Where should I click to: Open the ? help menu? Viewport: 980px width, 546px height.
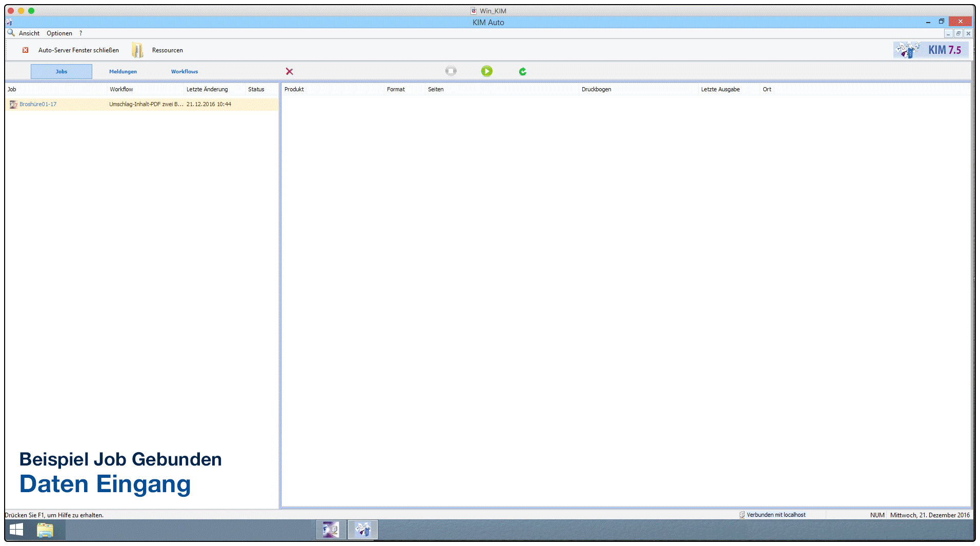coord(80,33)
